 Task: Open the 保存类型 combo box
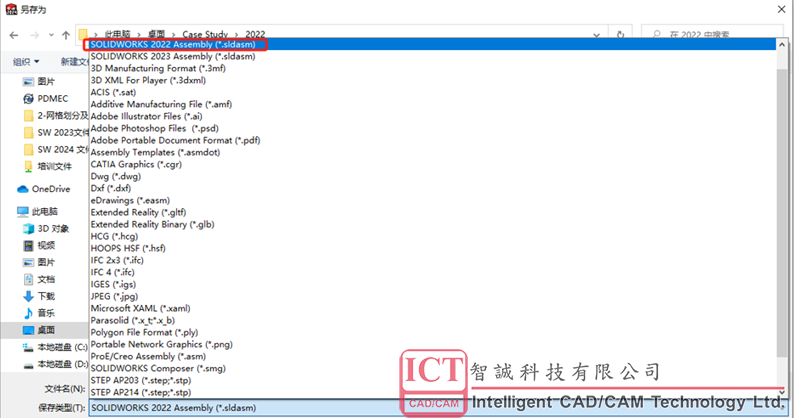(436, 408)
